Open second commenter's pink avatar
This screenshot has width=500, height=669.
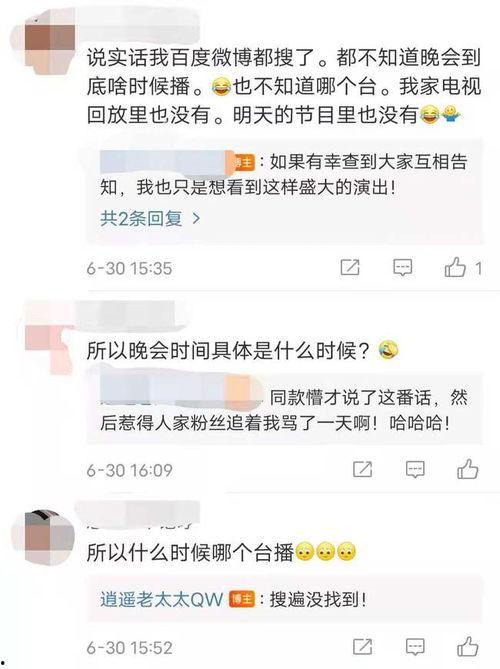[x=49, y=338]
